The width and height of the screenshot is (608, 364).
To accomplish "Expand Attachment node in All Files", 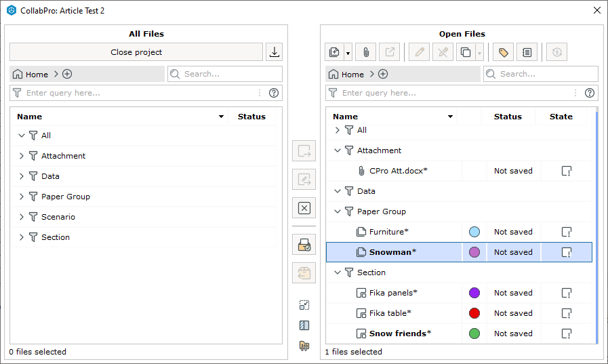I will coord(22,156).
